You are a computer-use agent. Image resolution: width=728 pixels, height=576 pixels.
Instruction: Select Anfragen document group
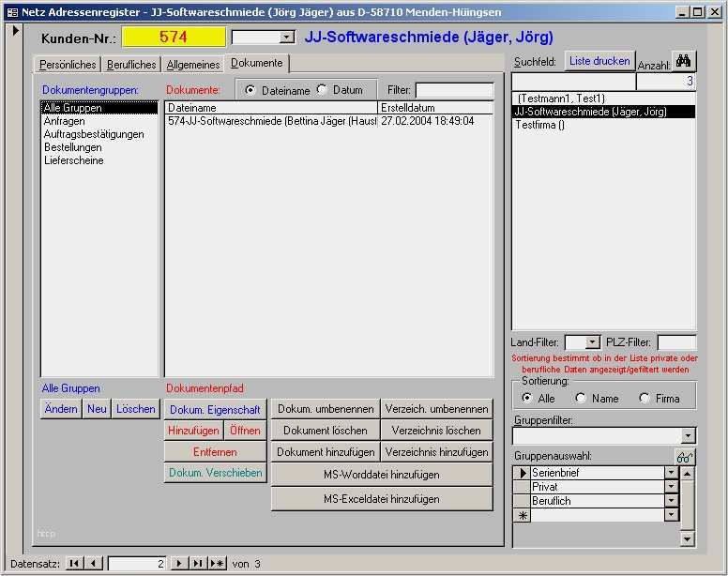(x=99, y=121)
